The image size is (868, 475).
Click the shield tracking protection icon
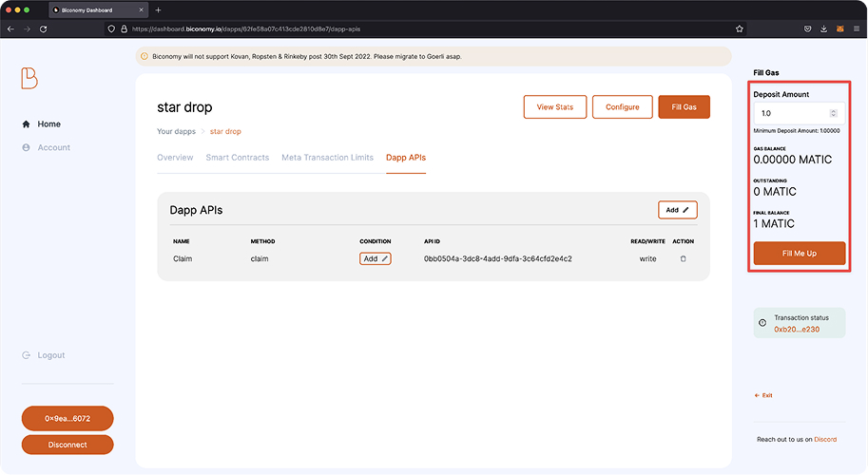(x=111, y=28)
